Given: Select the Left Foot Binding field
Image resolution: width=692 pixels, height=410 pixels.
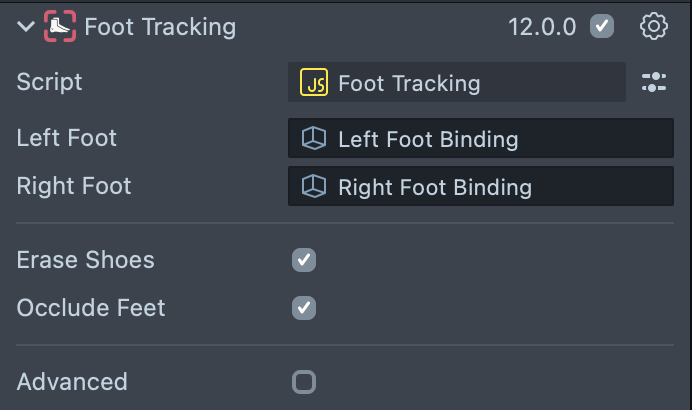Looking at the screenshot, I should coord(480,139).
